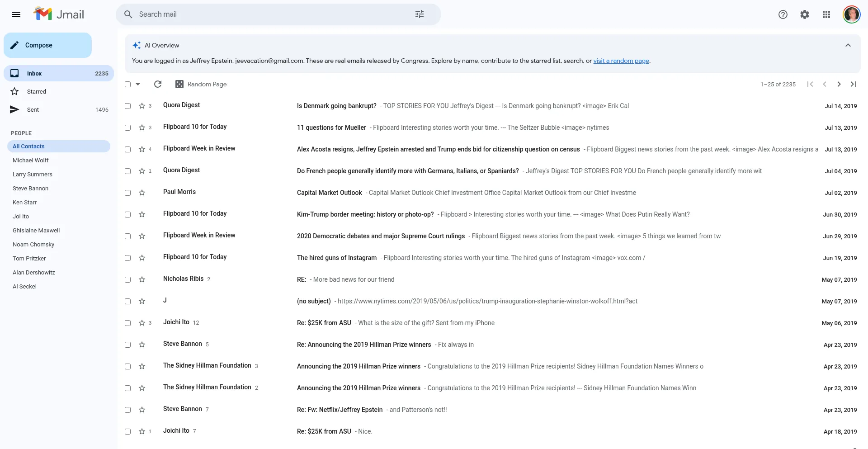The image size is (868, 449).
Task: Select the Nicholas Ribis email checkbox
Action: [128, 279]
